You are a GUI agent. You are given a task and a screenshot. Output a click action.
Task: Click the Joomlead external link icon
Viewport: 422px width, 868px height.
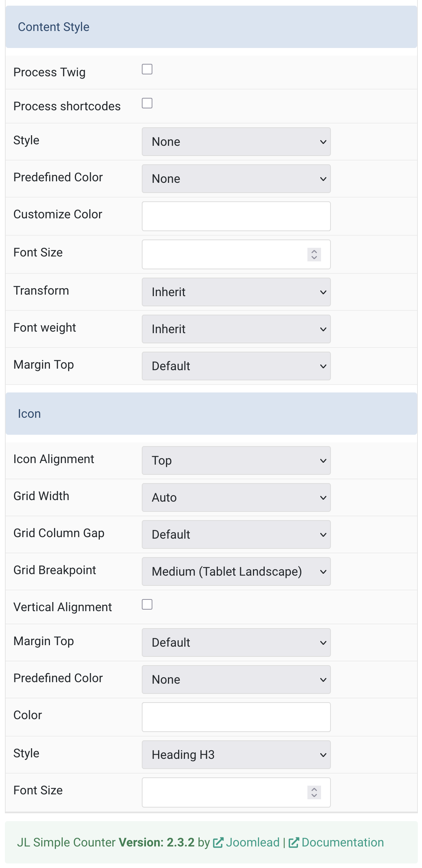click(x=218, y=843)
